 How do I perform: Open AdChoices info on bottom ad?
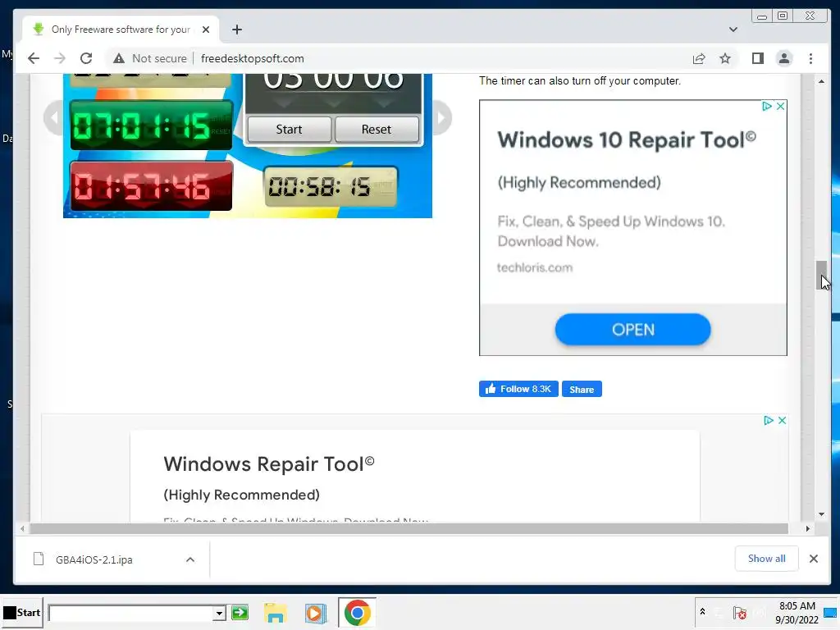point(768,421)
